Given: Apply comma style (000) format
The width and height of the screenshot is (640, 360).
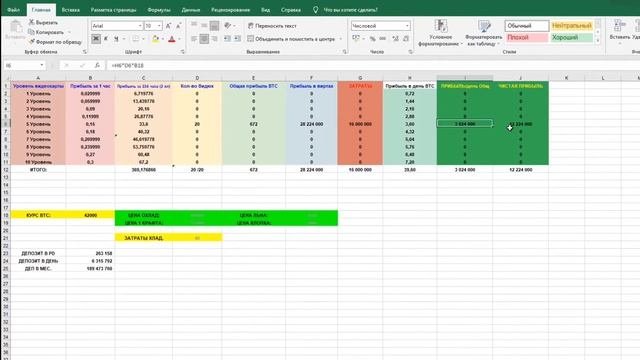Looking at the screenshot, I should tap(383, 39).
